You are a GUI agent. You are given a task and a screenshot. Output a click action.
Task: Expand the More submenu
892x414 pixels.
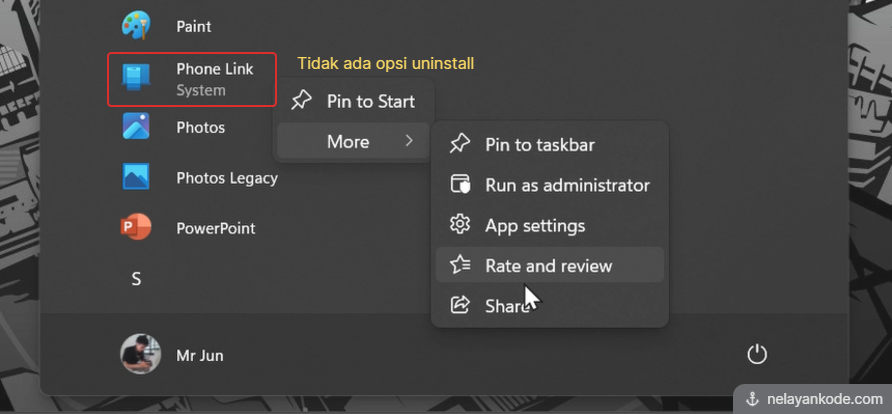click(x=348, y=142)
